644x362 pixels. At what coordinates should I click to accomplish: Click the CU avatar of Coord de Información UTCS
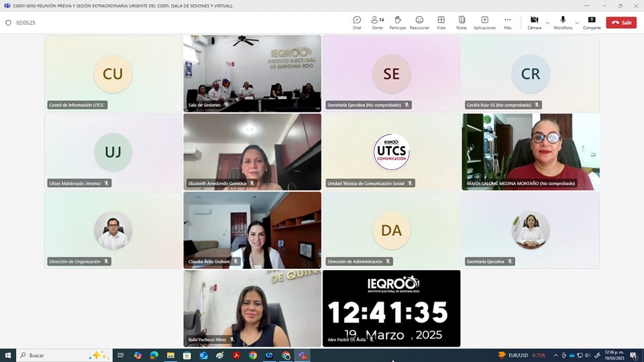pos(113,74)
